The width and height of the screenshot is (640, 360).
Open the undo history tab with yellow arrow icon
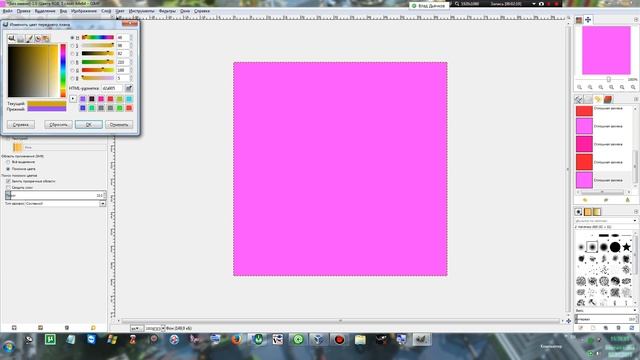(x=598, y=99)
